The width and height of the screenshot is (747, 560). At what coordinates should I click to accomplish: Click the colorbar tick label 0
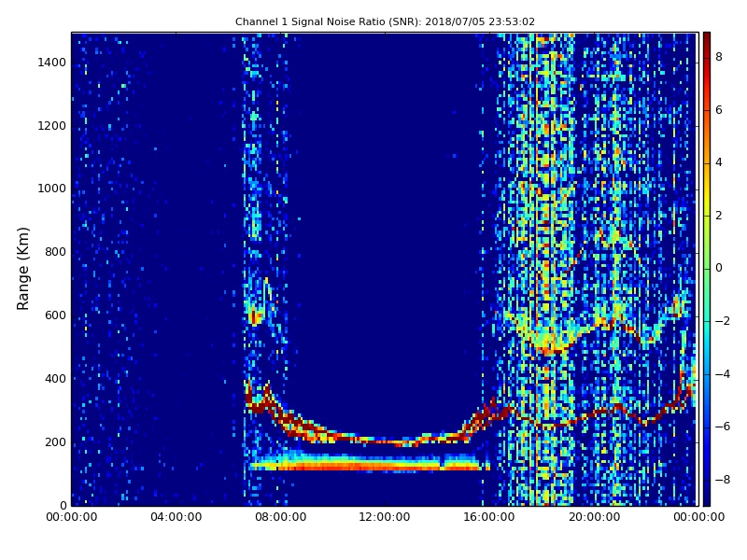pyautogui.click(x=719, y=268)
